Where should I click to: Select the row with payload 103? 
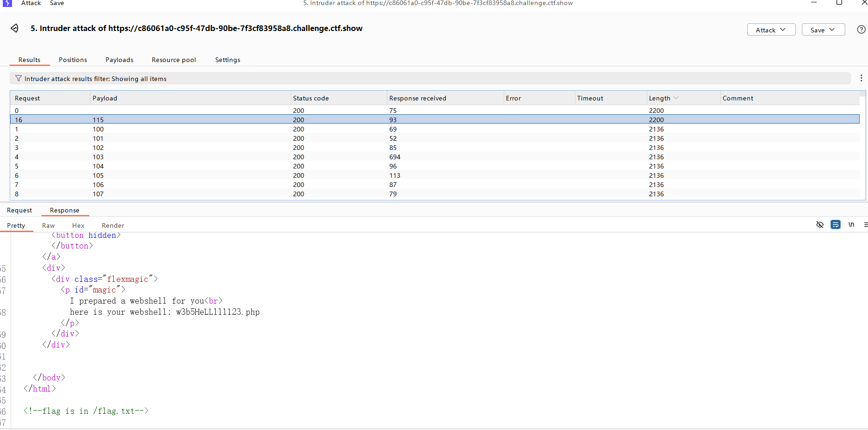98,157
